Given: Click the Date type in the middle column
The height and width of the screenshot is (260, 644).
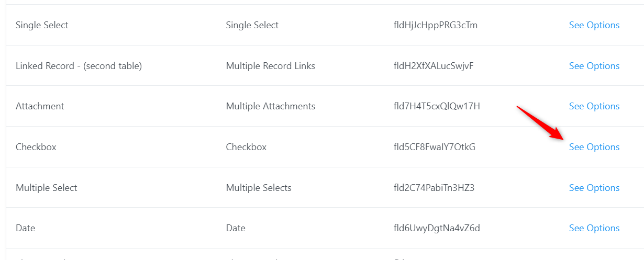Looking at the screenshot, I should [x=235, y=228].
